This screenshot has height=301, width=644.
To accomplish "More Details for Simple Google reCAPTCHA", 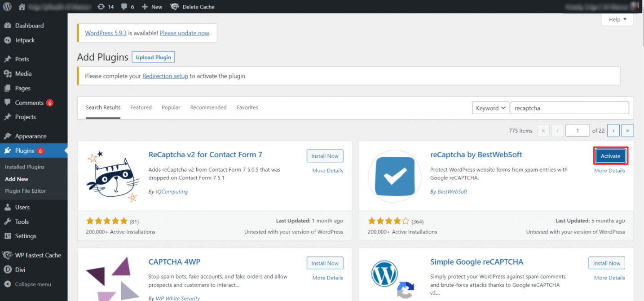I will (x=609, y=278).
